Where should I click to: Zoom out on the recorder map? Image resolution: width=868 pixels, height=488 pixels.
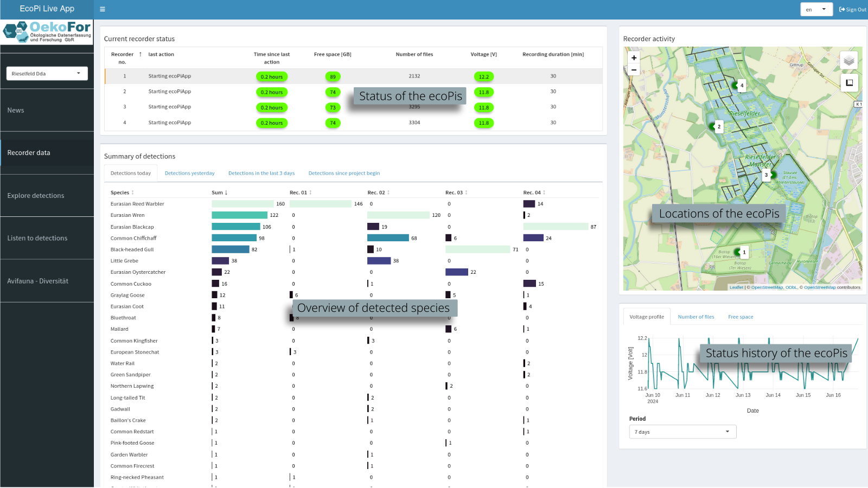pos(634,70)
